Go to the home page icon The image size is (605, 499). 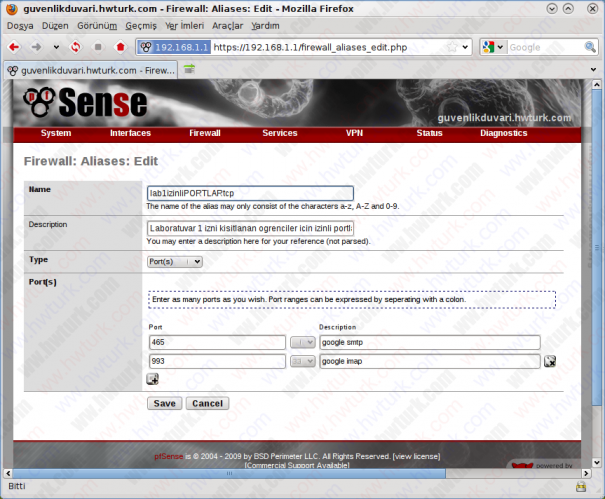(x=120, y=47)
